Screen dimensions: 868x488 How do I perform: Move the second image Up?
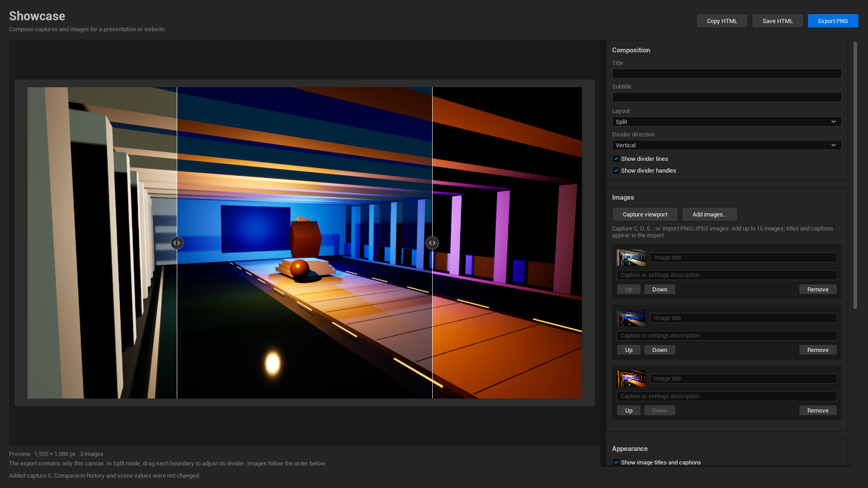(x=628, y=350)
